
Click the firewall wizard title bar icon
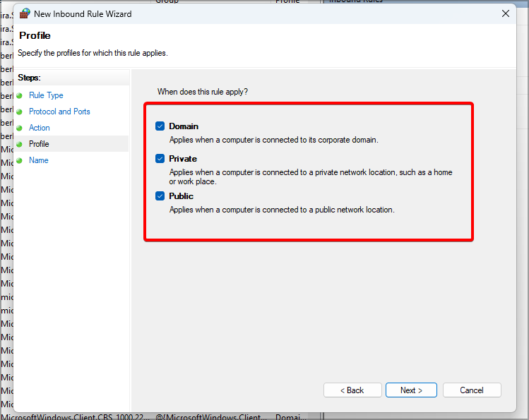click(x=25, y=13)
